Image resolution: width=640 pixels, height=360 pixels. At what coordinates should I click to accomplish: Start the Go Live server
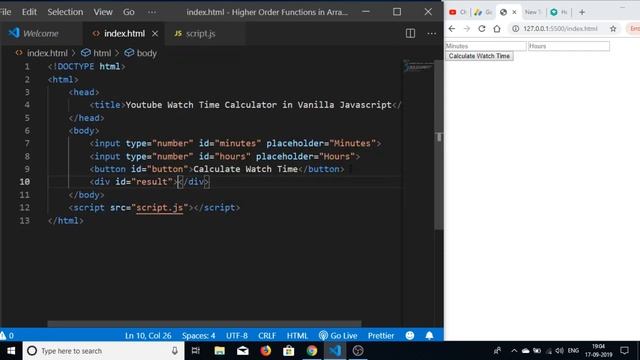click(x=338, y=336)
